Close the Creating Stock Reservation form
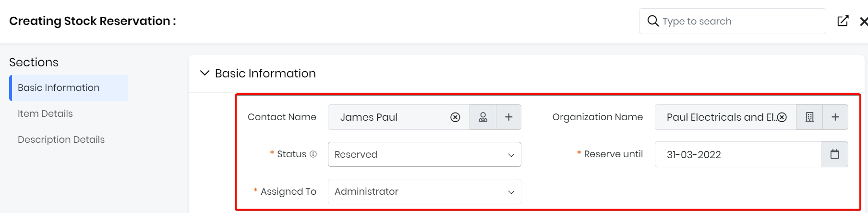Screen dimensions: 868x213 (x=863, y=21)
